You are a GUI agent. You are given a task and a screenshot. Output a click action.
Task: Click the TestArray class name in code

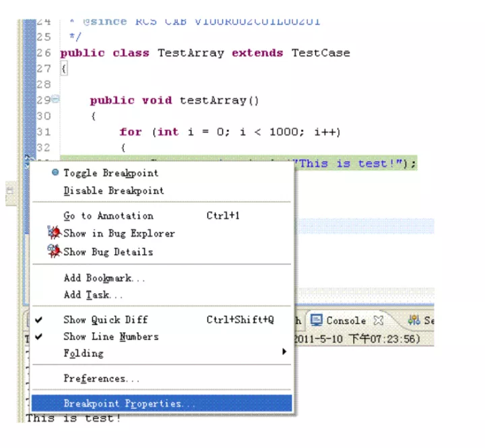[191, 53]
